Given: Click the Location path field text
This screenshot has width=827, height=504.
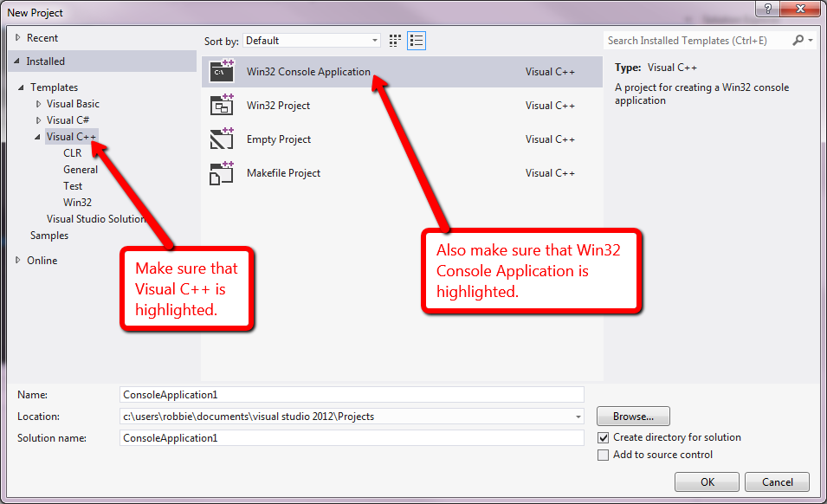Looking at the screenshot, I should pos(249,417).
